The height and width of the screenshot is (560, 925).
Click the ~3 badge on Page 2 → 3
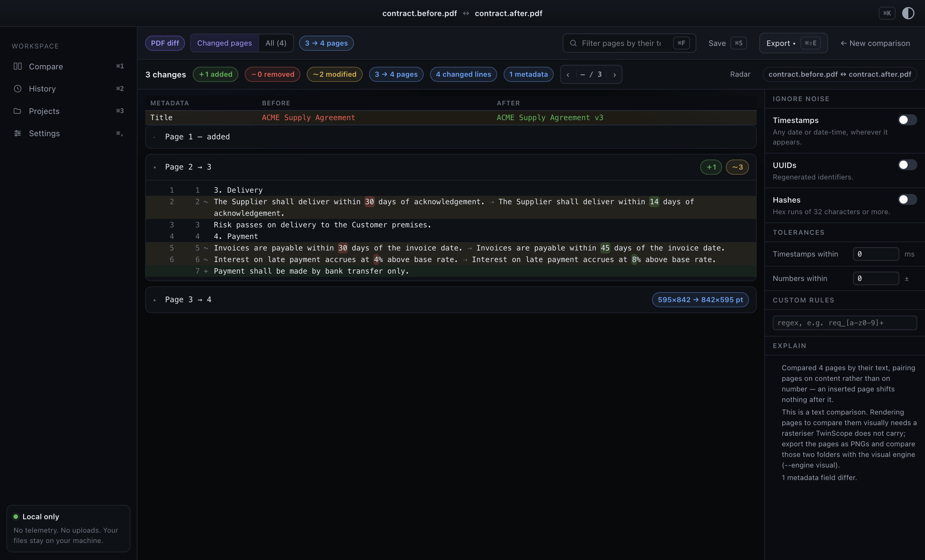(737, 167)
